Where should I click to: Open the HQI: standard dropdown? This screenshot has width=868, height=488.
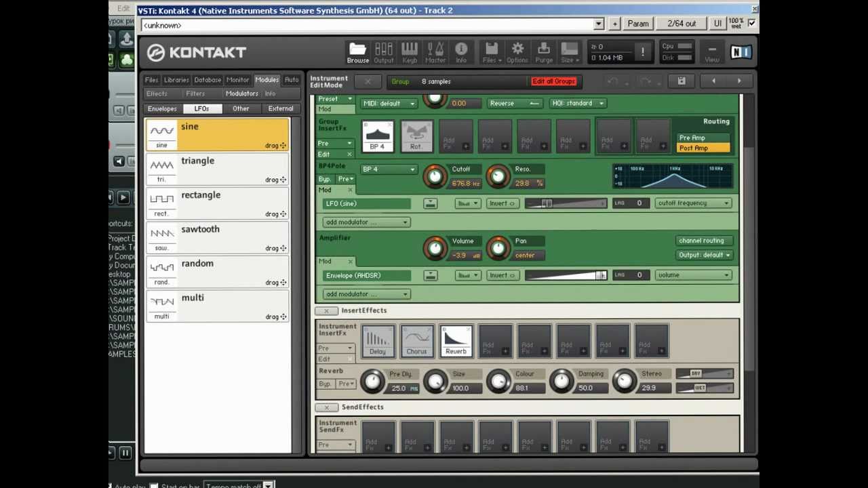tap(578, 103)
